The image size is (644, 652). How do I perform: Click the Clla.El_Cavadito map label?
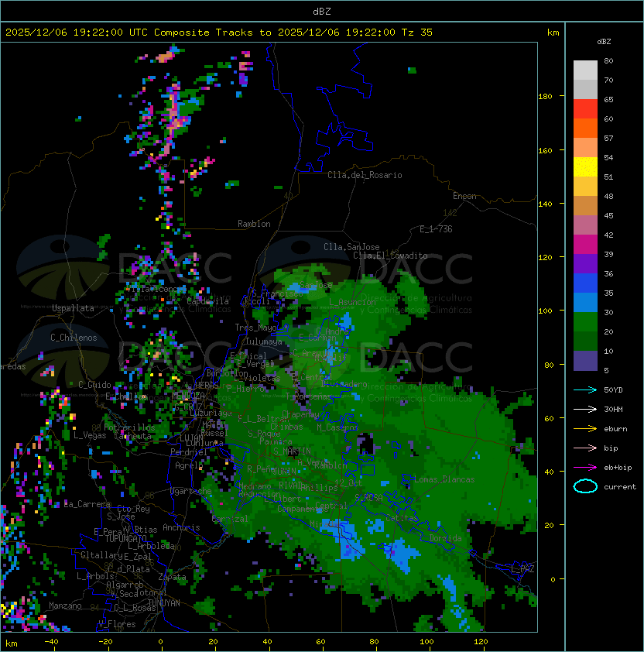390,256
